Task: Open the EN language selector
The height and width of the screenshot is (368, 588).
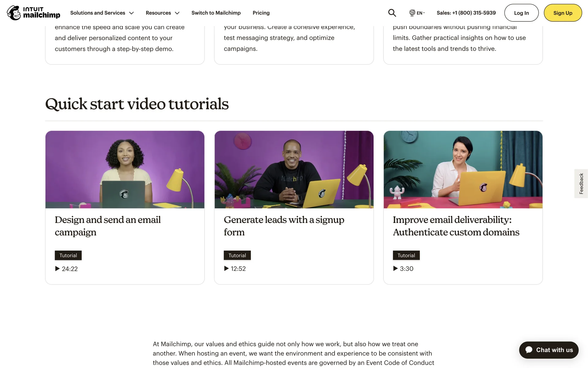Action: 420,13
